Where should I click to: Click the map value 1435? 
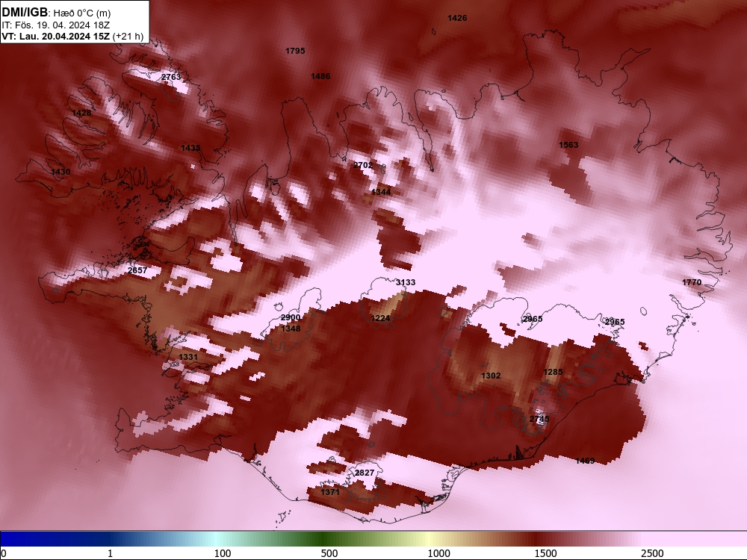coord(190,148)
